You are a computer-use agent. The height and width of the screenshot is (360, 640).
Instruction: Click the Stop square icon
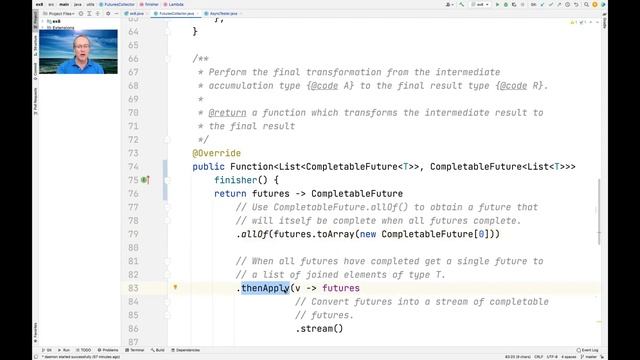click(522, 4)
